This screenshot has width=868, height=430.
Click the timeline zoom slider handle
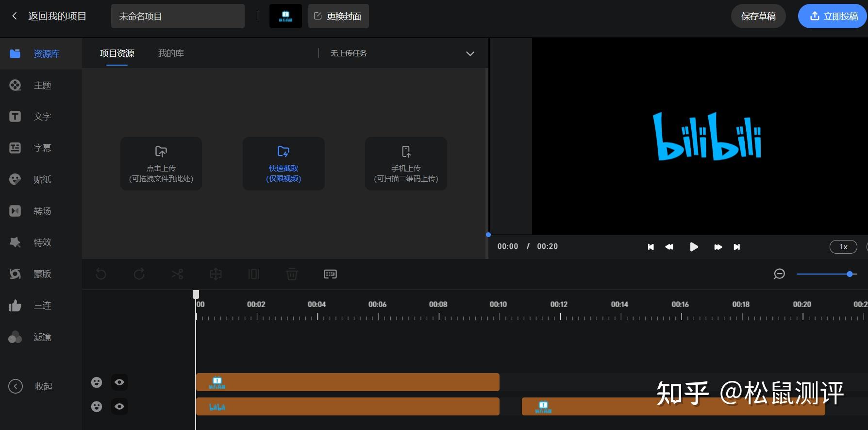(850, 274)
